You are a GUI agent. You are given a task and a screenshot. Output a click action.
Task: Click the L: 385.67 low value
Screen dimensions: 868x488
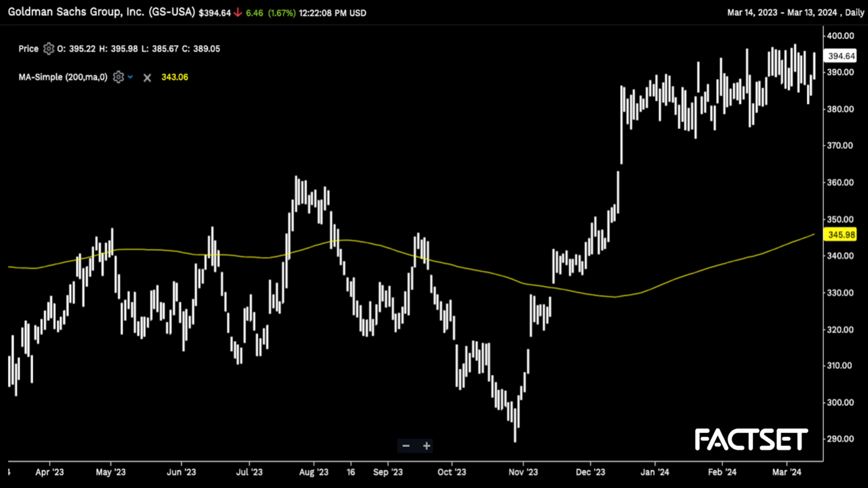coord(160,49)
